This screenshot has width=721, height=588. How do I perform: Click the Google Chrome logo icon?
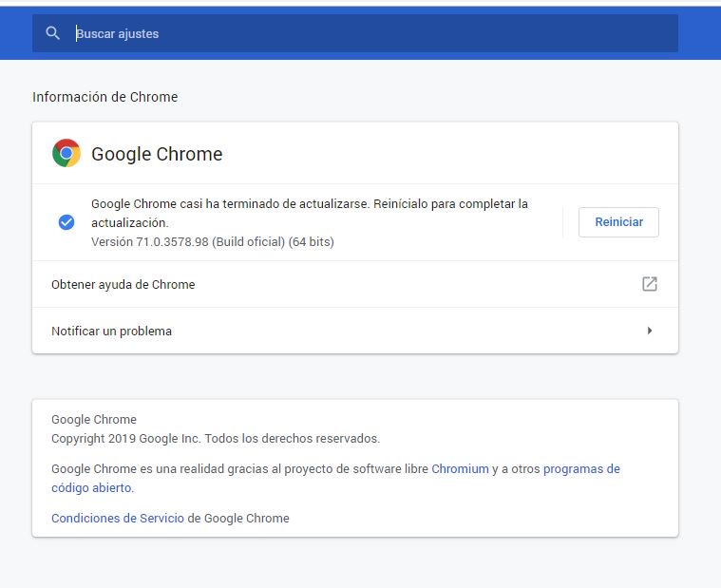click(x=66, y=153)
